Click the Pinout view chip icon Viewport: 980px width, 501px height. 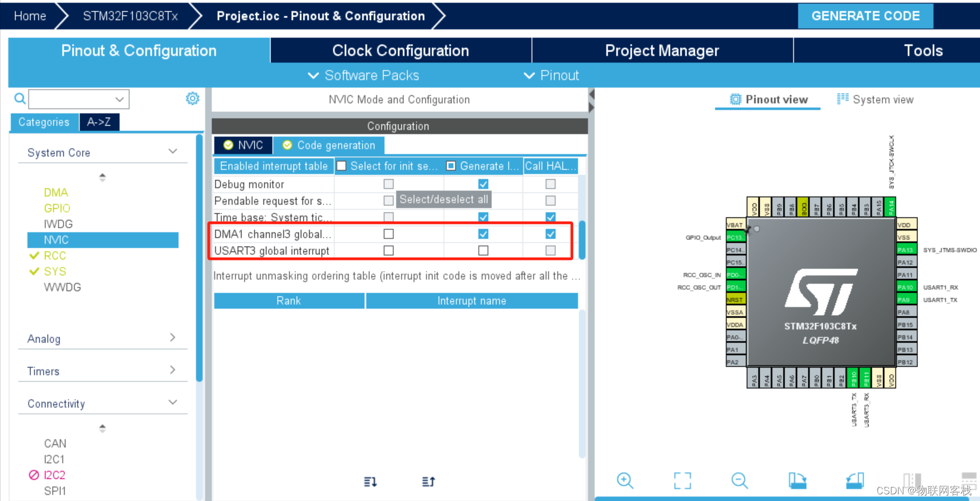pos(735,99)
